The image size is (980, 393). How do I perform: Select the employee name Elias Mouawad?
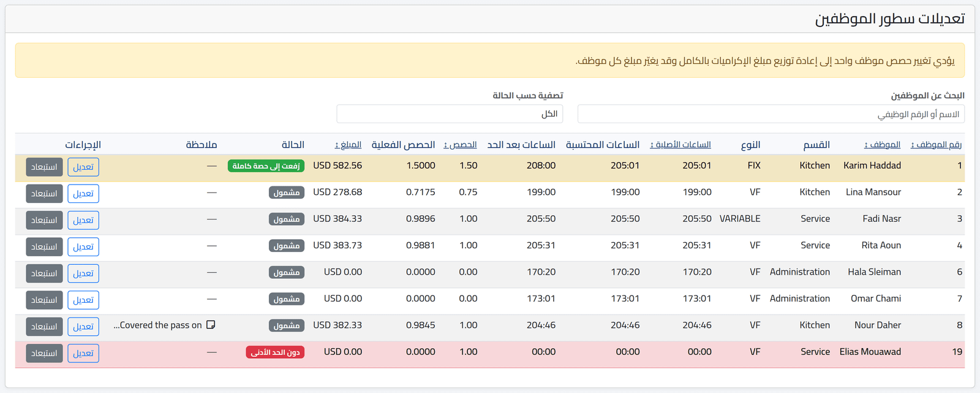[x=870, y=352]
